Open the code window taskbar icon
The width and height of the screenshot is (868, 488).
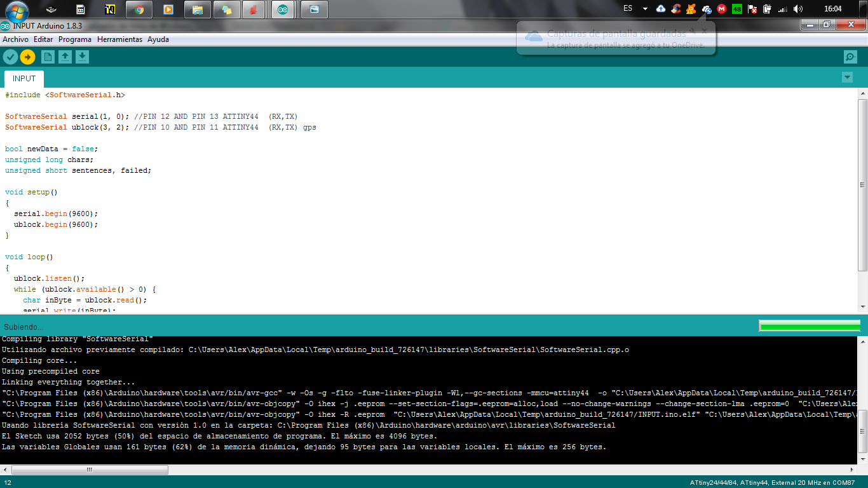tap(81, 10)
